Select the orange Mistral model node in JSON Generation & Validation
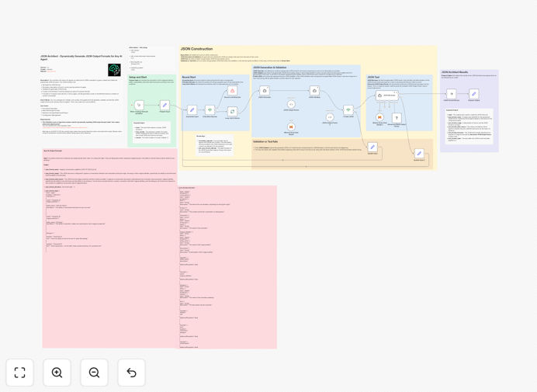Image resolution: width=537 pixels, height=392 pixels. [291, 127]
